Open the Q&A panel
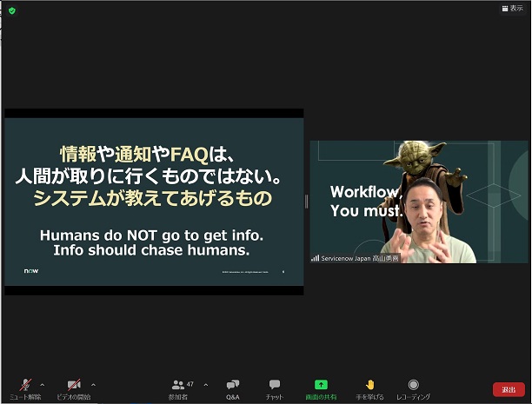This screenshot has height=404, width=532. 233,389
